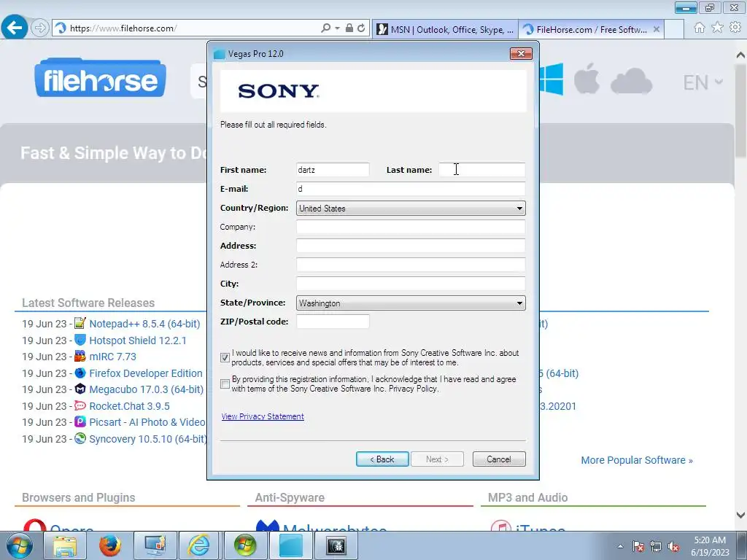Viewport: 747px width, 560px height.
Task: Open a new blank tab
Action: (674, 29)
